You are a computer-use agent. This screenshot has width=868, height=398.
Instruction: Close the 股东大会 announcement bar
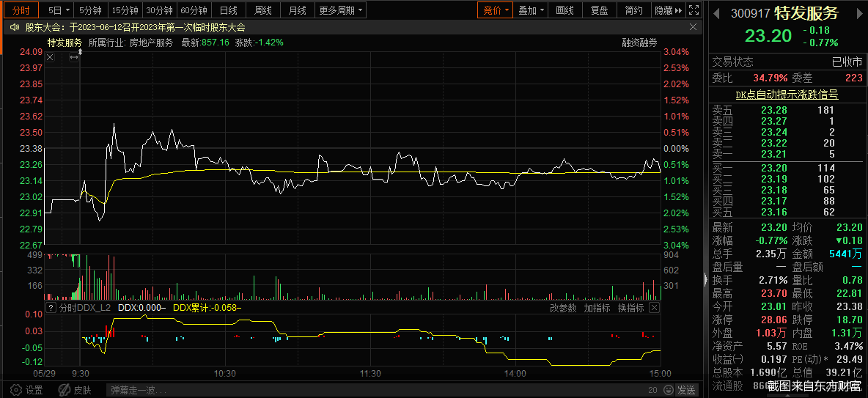pyautogui.click(x=694, y=27)
